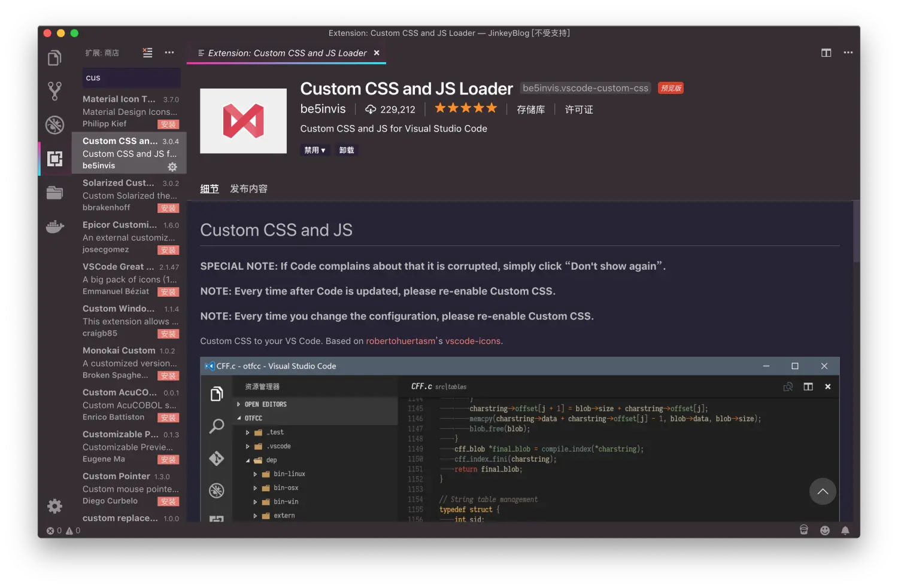Image resolution: width=898 pixels, height=588 pixels.
Task: Open the extensions sidebar more actions menu
Action: [169, 53]
